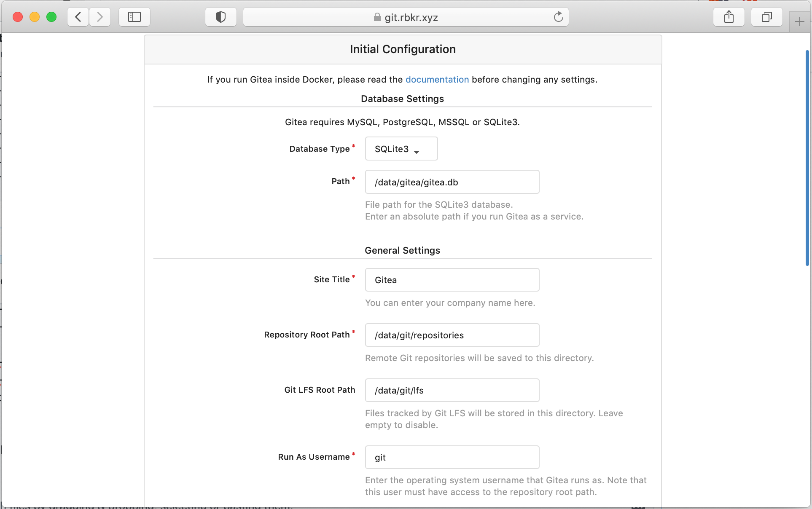Click the Repository Root Path label
This screenshot has height=509, width=812.
pos(307,335)
